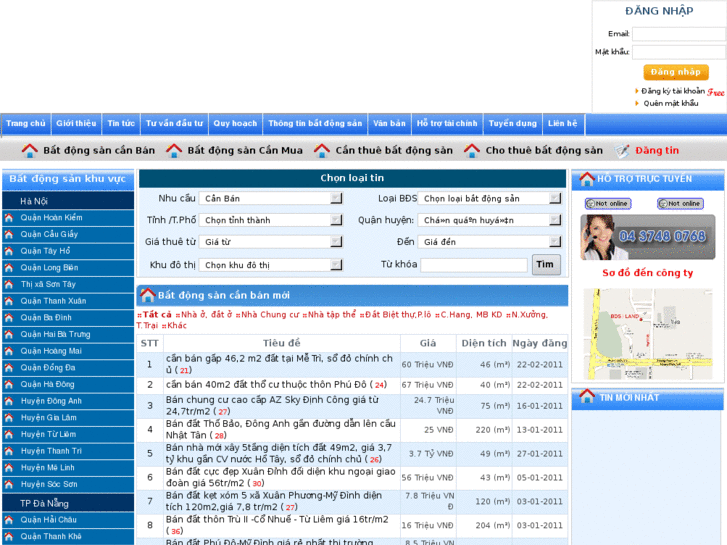Click the Mật khẩu password field
Image resolution: width=727 pixels, height=545 pixels.
pyautogui.click(x=679, y=52)
